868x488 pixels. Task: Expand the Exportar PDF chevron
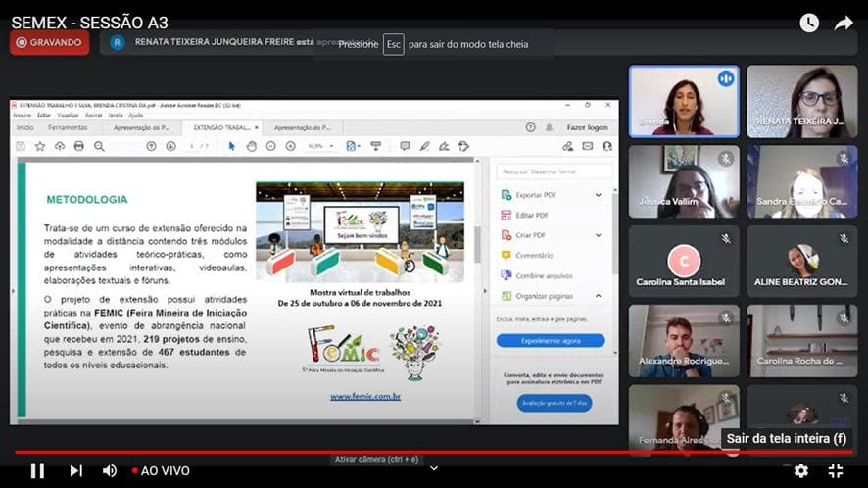point(598,195)
